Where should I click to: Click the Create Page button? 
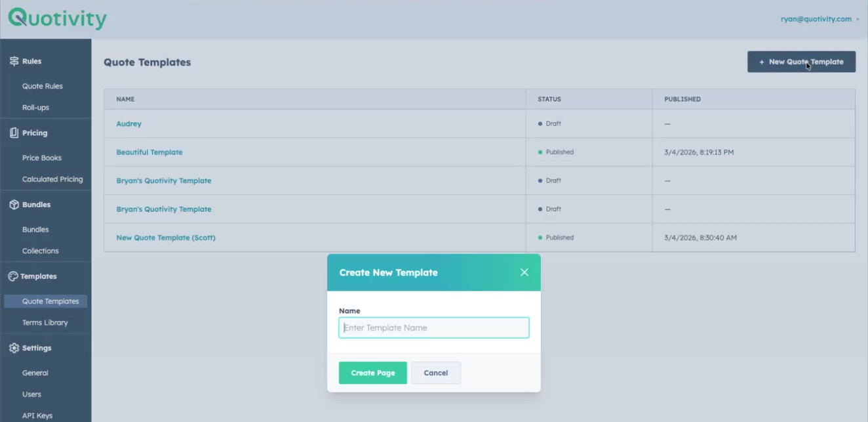click(373, 373)
